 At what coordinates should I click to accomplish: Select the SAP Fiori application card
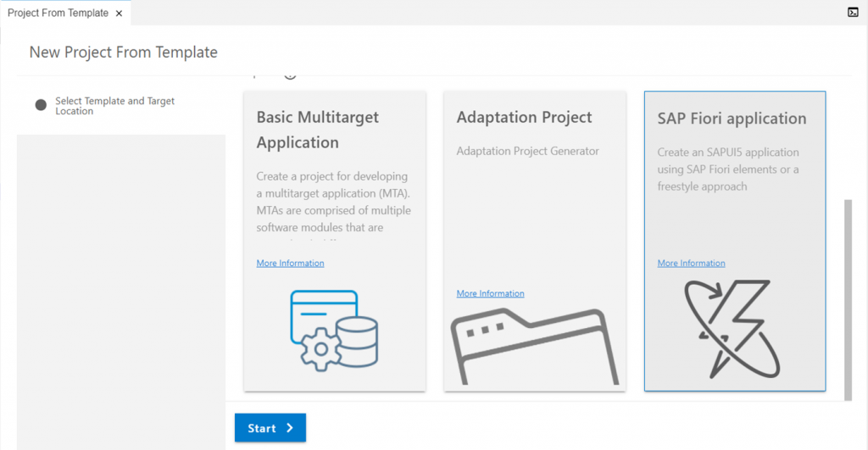[735, 242]
